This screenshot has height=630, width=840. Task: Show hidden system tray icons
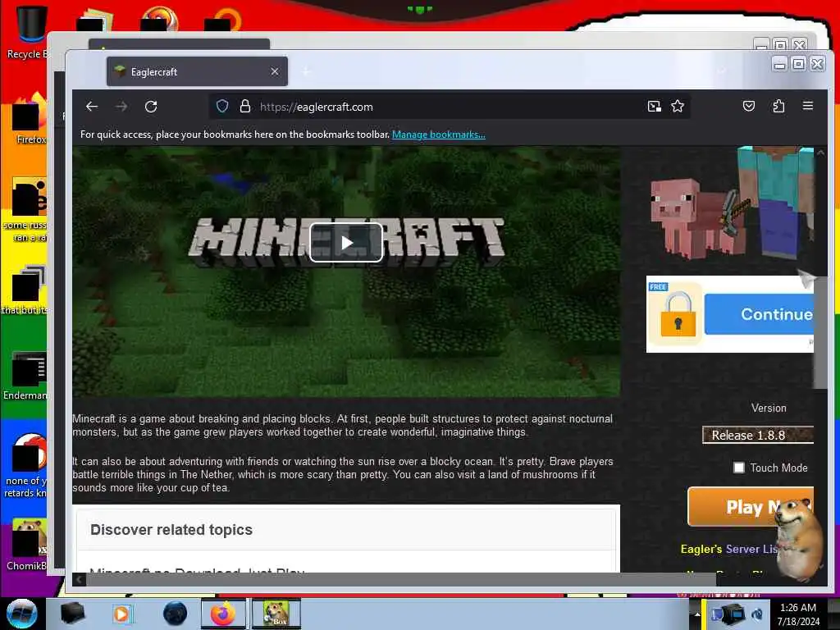click(697, 614)
